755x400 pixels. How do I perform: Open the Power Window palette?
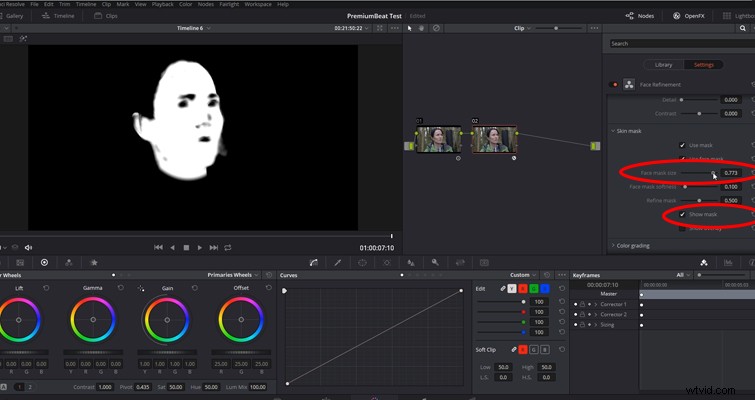pyautogui.click(x=362, y=262)
